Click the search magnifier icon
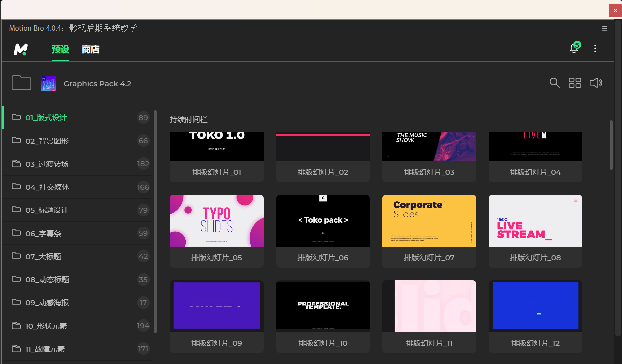Image resolution: width=622 pixels, height=364 pixels. click(554, 83)
